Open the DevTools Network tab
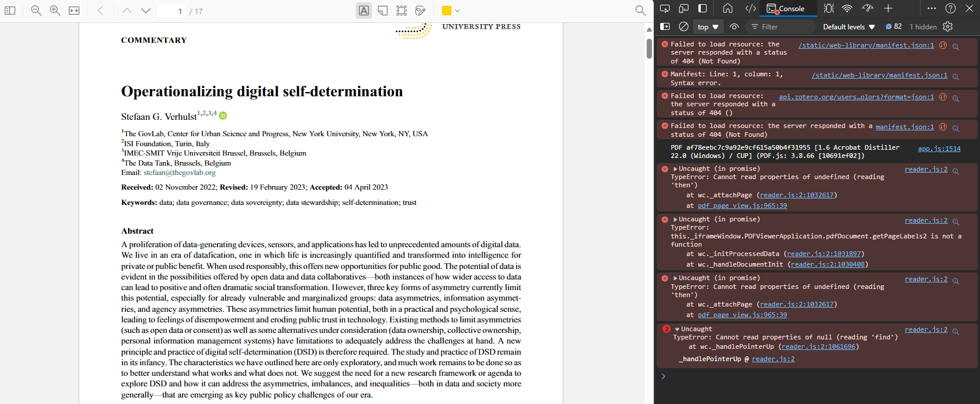Screen dimensions: 980x404 (847, 8)
